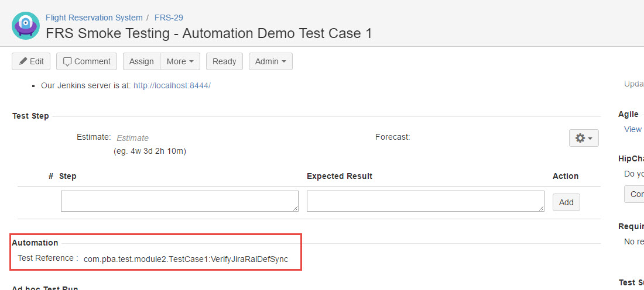The height and width of the screenshot is (290, 644).
Task: Grab the Step text area resize handle
Action: coord(296,208)
